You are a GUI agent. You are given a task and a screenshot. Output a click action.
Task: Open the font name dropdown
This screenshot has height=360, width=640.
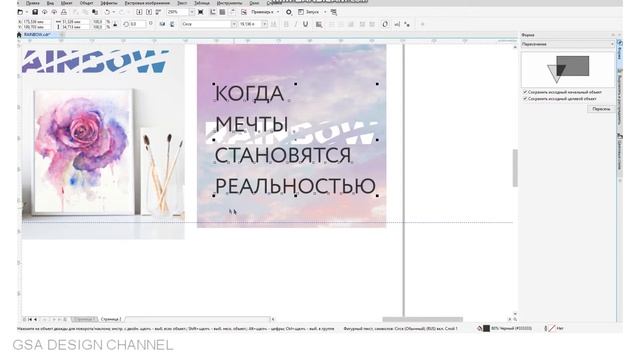pyautogui.click(x=234, y=24)
